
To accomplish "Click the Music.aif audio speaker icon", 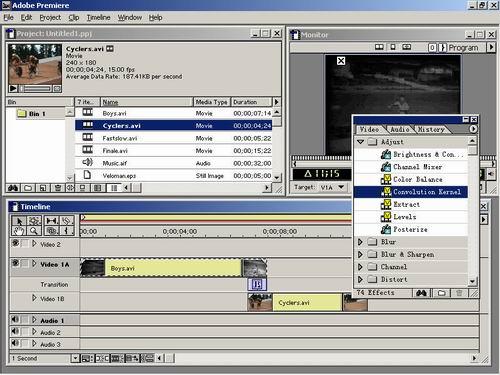I will point(87,162).
